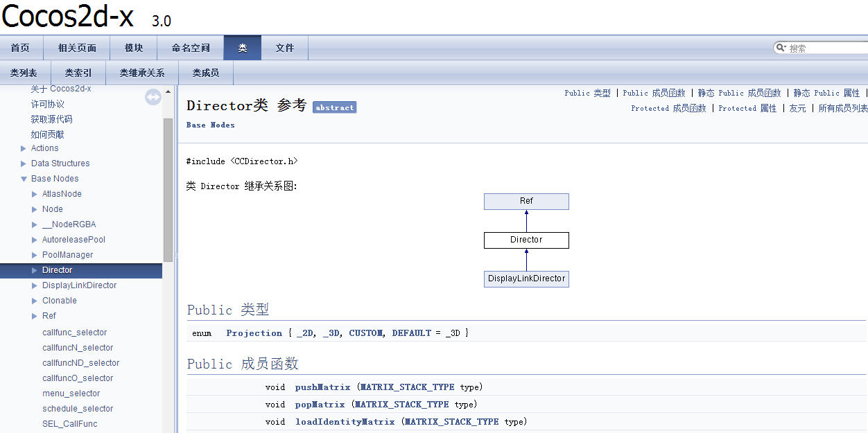Screen dimensions: 868x433
Task: Expand the AtlasNode tree arrow
Action: [x=35, y=194]
